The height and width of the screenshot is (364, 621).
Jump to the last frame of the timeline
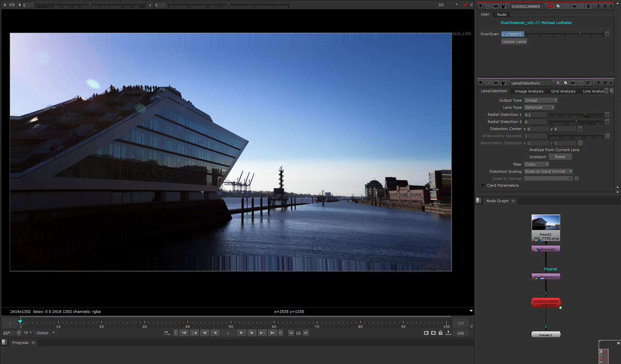coord(273,333)
